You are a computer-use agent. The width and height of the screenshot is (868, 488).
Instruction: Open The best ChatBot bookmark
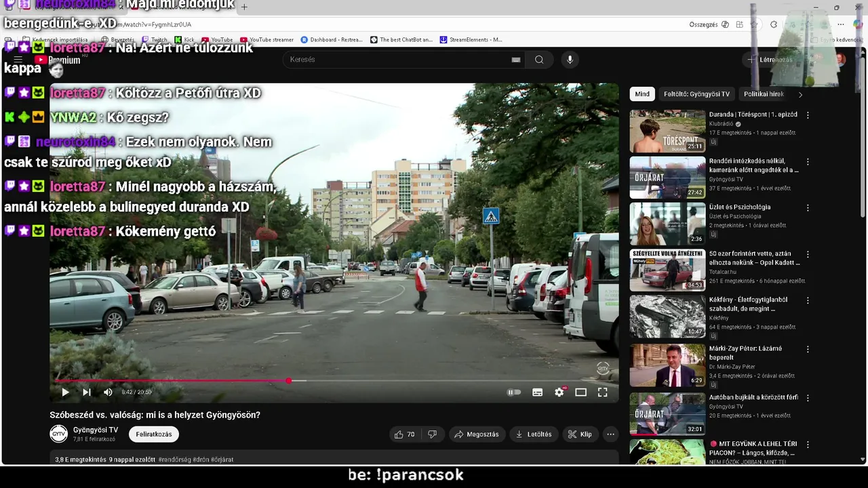[401, 40]
